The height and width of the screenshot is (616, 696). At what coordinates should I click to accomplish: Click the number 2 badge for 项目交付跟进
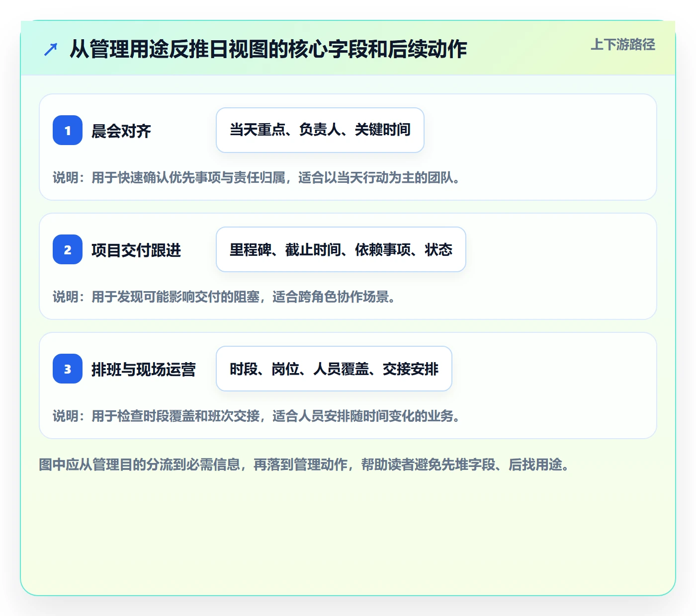(68, 249)
